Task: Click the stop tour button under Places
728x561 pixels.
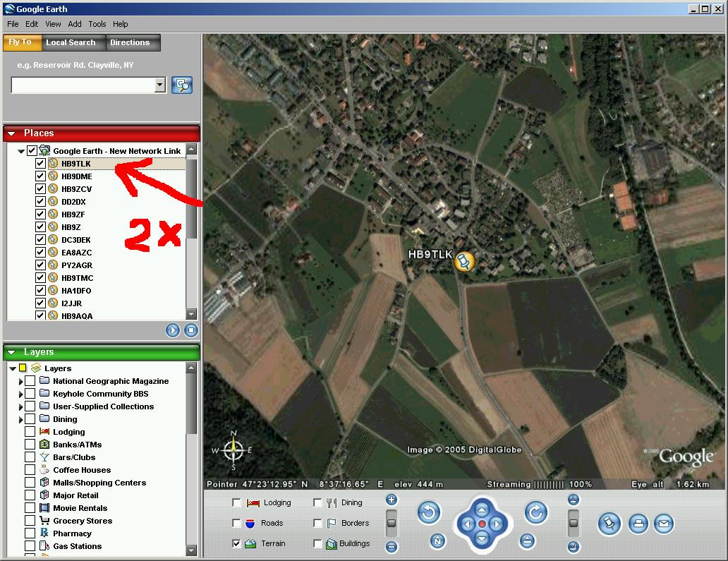Action: coord(191,330)
